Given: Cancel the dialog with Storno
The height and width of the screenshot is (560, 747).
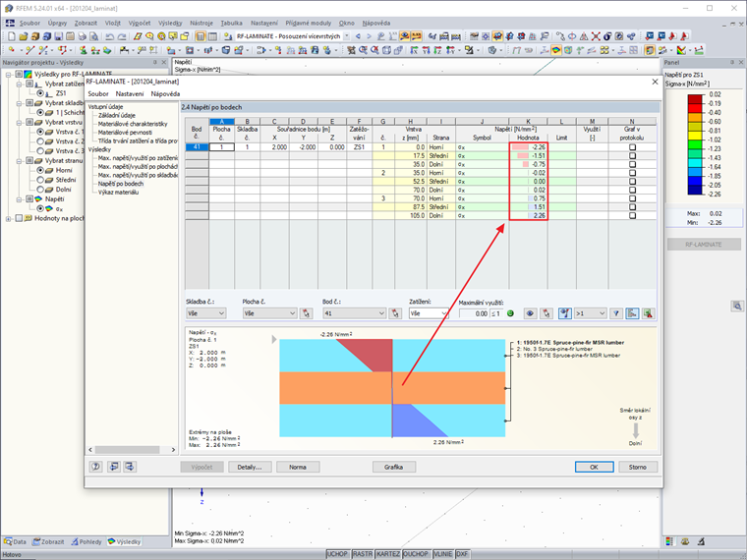Looking at the screenshot, I should pyautogui.click(x=638, y=467).
